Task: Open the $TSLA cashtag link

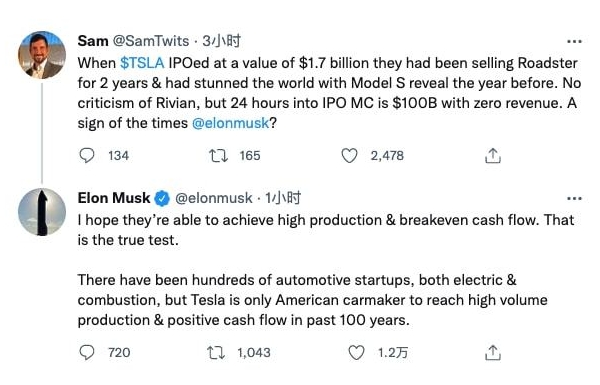Action: click(x=142, y=63)
